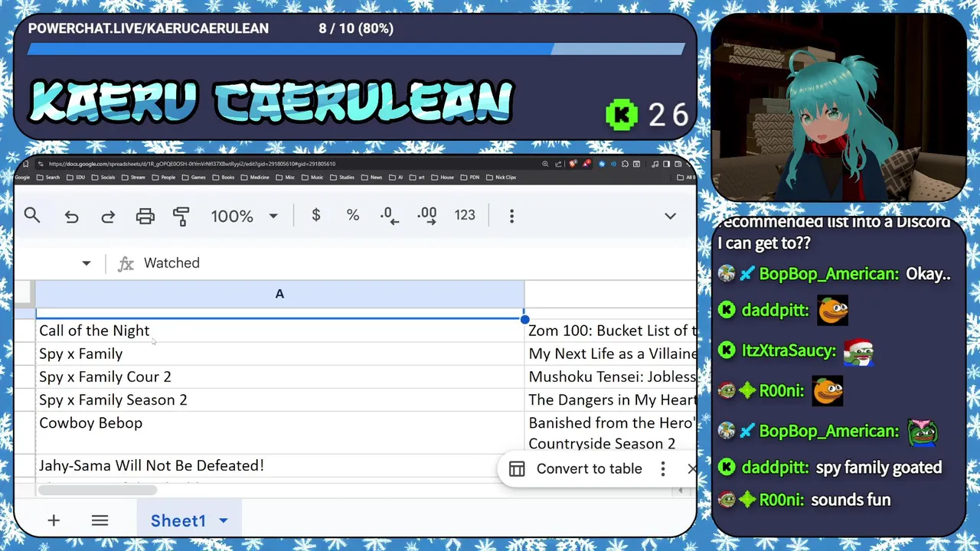Open the Music bookmarks folder
This screenshot has width=980, height=551.
tap(312, 178)
